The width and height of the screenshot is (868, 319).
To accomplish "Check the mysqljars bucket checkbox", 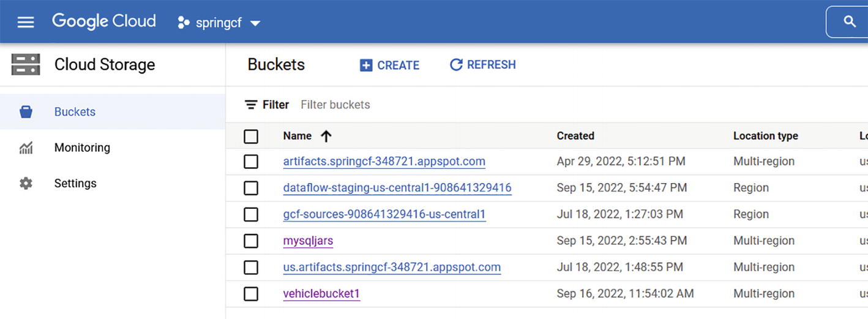I will [x=251, y=241].
